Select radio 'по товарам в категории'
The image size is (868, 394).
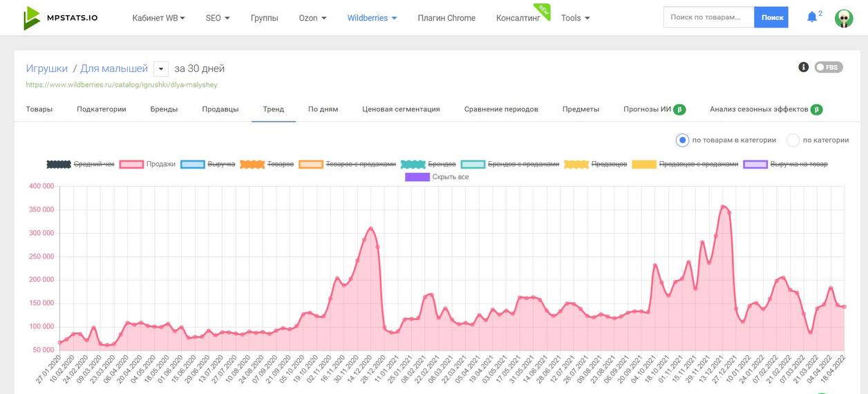coord(683,140)
